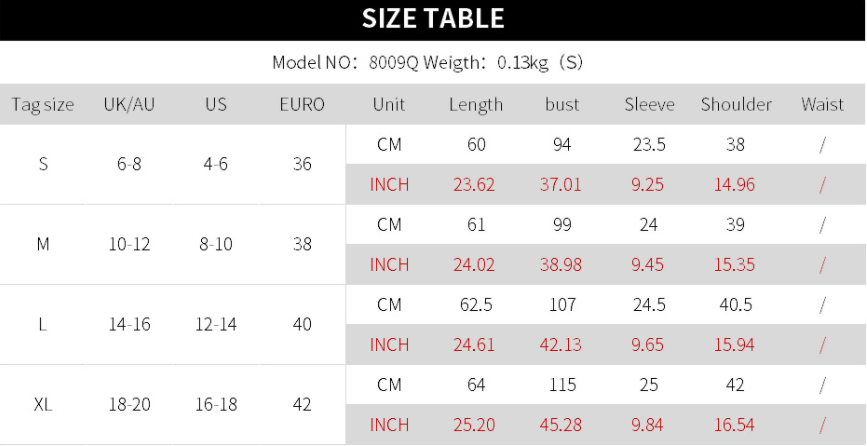867x446 pixels.
Task: Click the XL tag size cell
Action: click(x=43, y=405)
